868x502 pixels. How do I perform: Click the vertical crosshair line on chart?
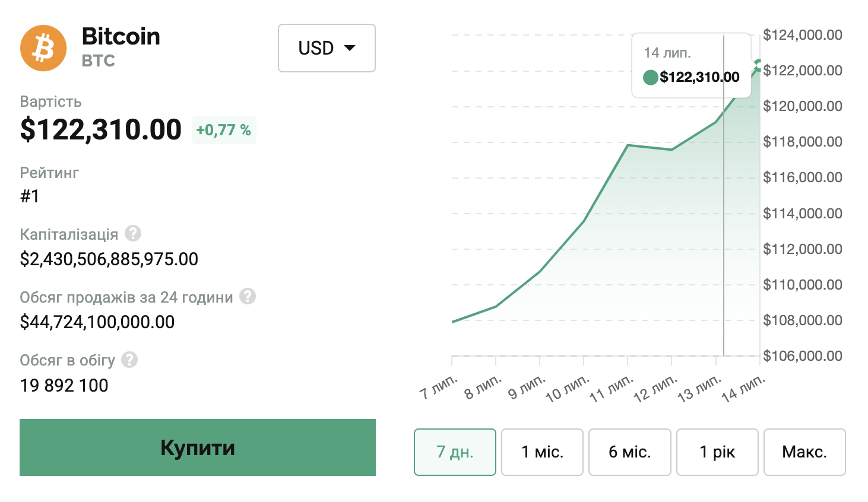click(x=724, y=237)
